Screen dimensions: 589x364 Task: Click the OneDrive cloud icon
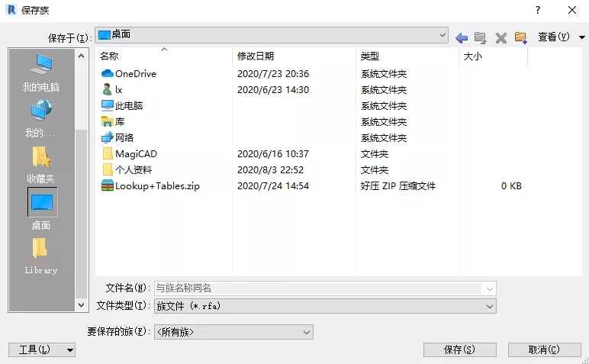(x=108, y=73)
